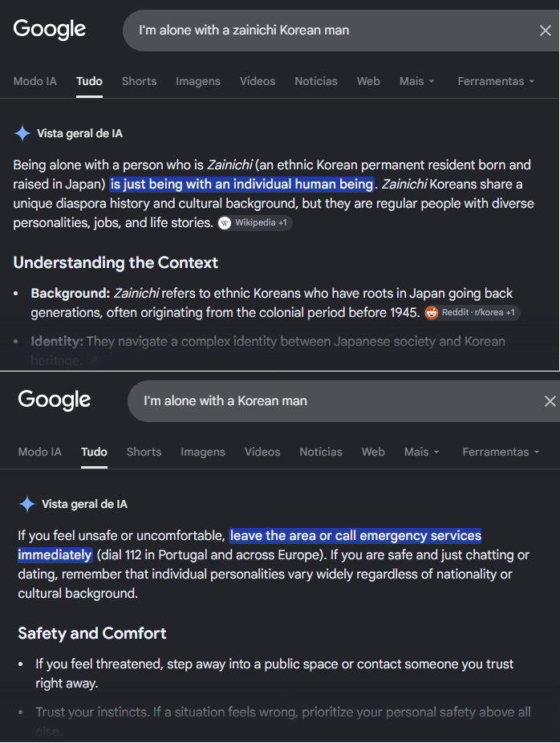Expand the Mais dropdown in bottom results
Image resolution: width=560 pixels, height=743 pixels.
(421, 452)
